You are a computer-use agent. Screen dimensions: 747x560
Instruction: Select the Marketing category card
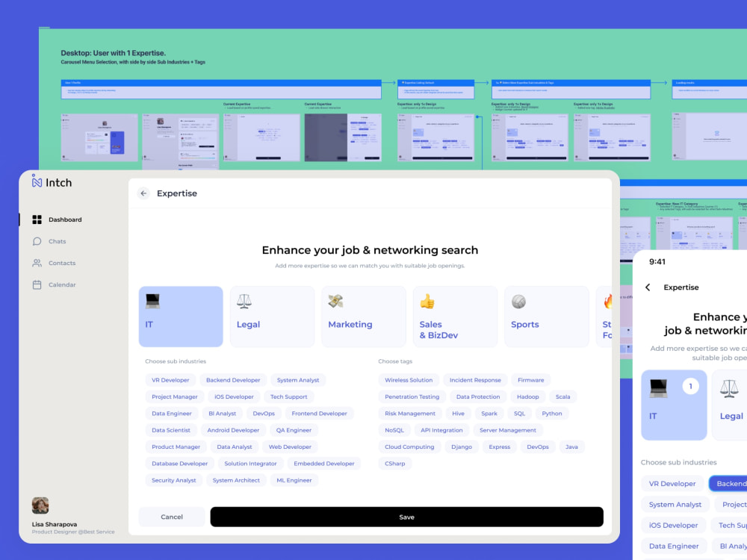click(364, 317)
